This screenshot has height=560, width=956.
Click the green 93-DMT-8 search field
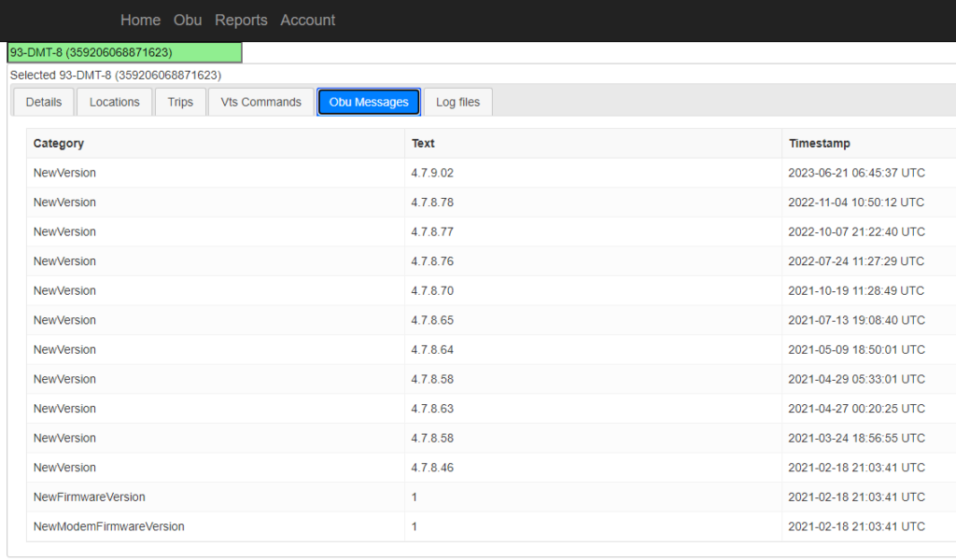124,52
